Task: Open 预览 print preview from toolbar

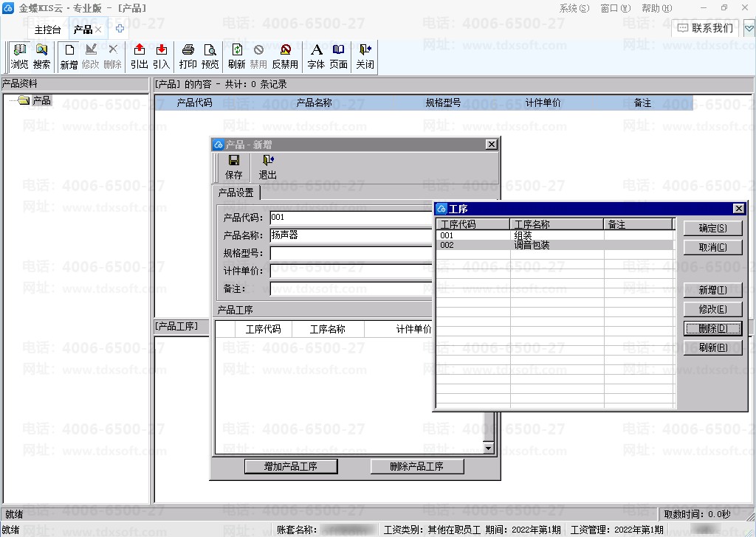Action: (210, 57)
